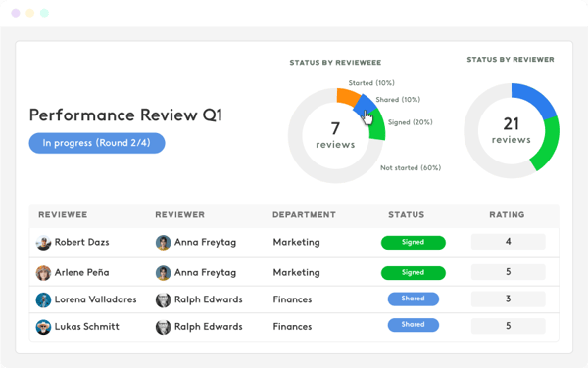This screenshot has width=588, height=368.
Task: Click the STATUS BY REVIEWEEE heading
Action: [335, 62]
